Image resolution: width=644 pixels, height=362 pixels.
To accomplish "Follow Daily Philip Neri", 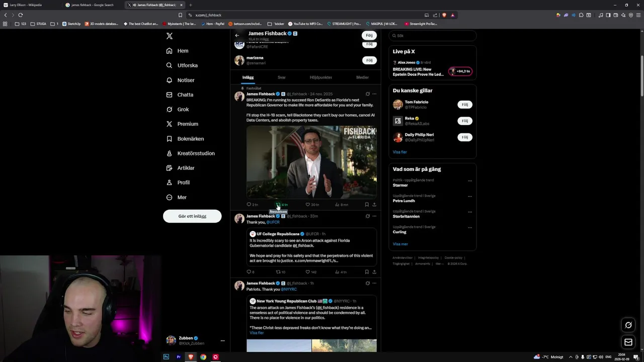I will coord(465,137).
